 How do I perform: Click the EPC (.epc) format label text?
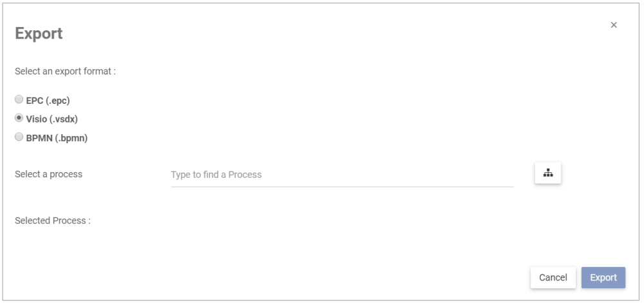click(x=48, y=101)
